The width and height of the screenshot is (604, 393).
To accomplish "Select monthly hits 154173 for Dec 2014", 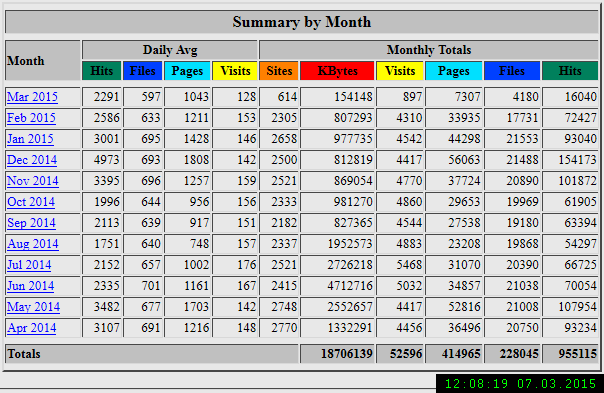I will 577,160.
